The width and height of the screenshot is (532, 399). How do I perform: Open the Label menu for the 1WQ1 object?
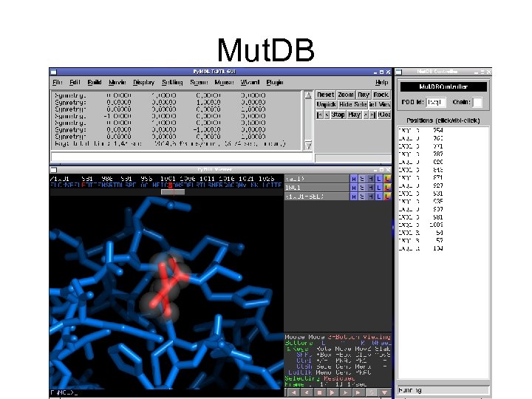coord(379,188)
